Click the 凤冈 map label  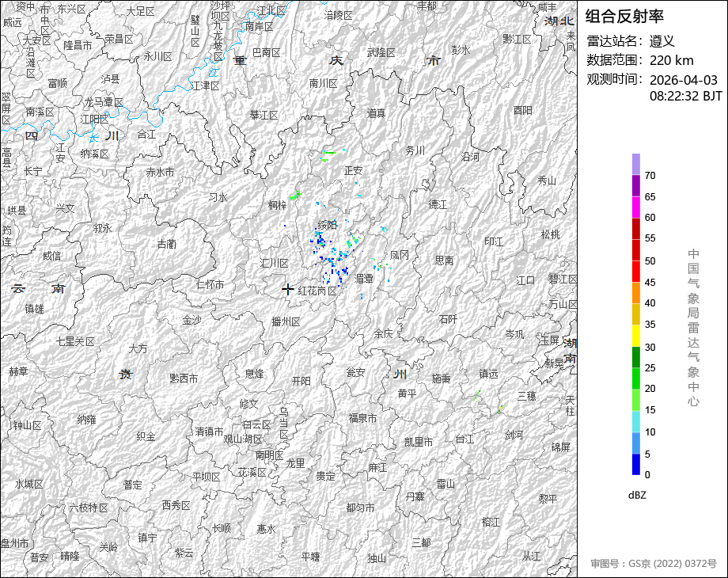(x=400, y=255)
